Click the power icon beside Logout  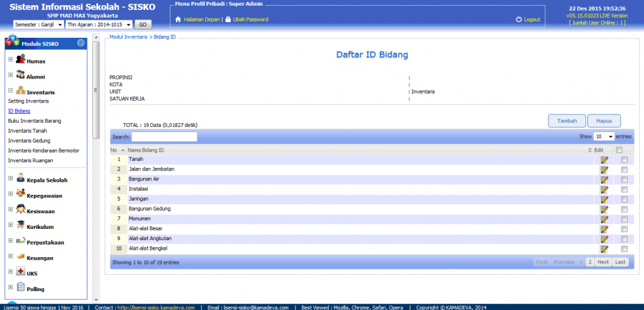(x=519, y=19)
